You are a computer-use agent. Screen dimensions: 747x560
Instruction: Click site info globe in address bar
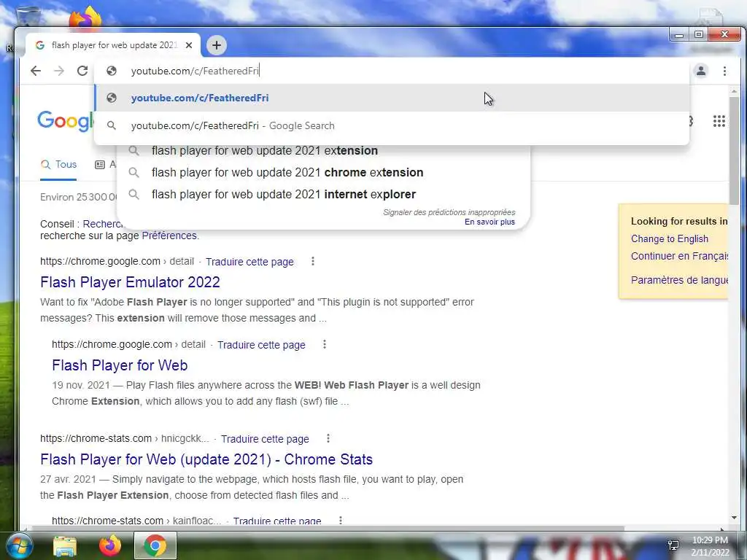tap(112, 71)
